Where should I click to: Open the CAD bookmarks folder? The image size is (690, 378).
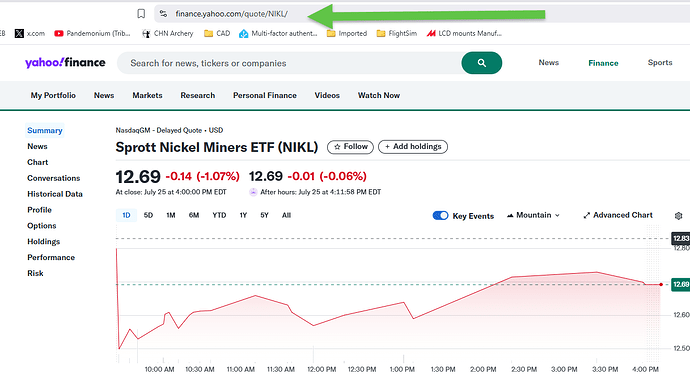pyautogui.click(x=217, y=33)
